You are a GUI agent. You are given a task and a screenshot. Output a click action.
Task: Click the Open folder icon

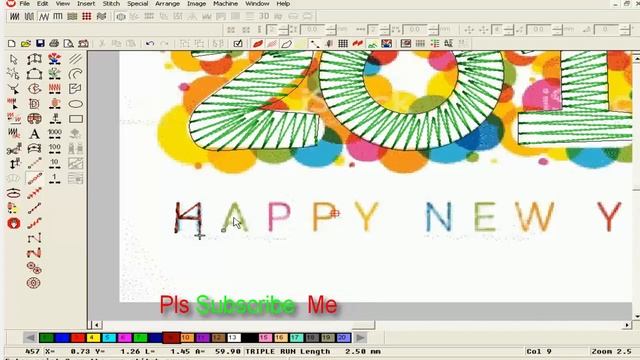[26, 43]
